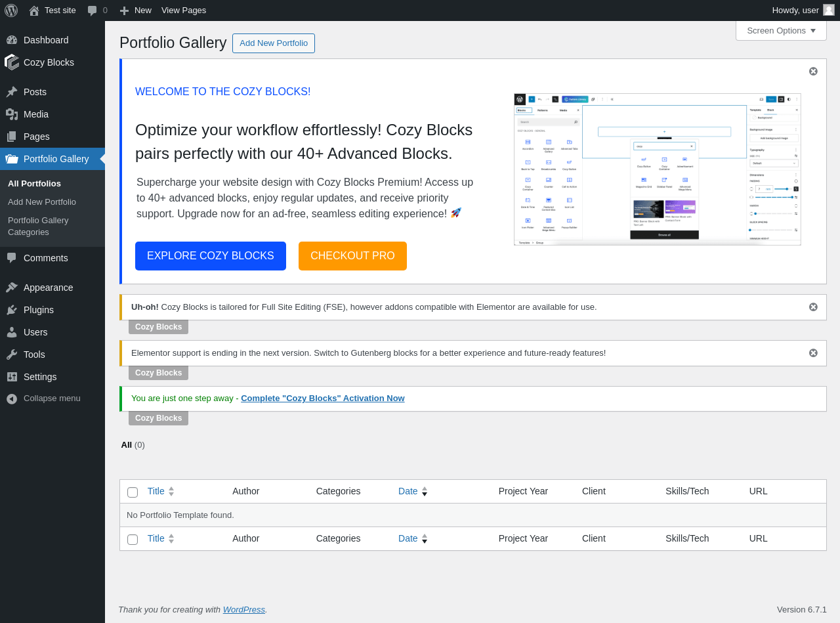840x623 pixels.
Task: Open View Pages in admin bar
Action: pos(184,11)
